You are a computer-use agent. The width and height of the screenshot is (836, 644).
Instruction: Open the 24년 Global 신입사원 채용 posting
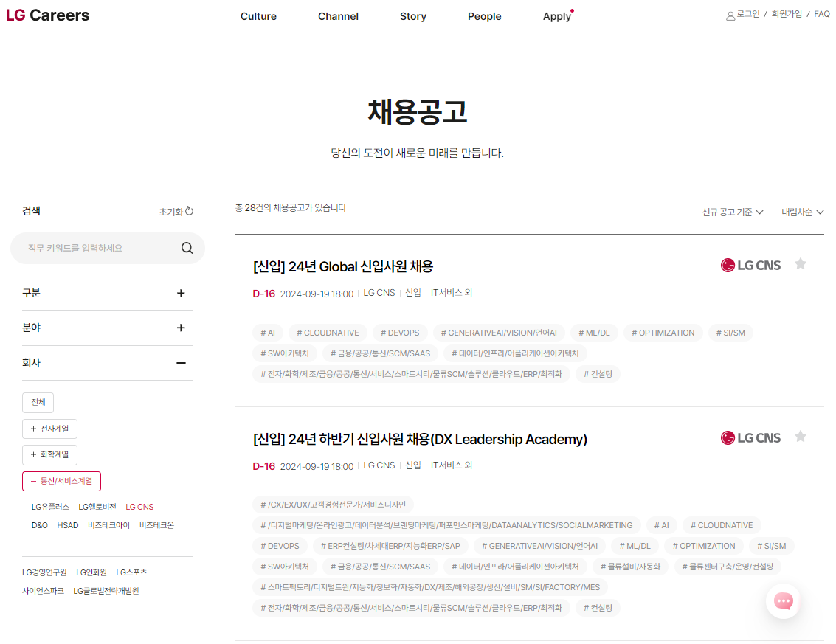pyautogui.click(x=343, y=266)
